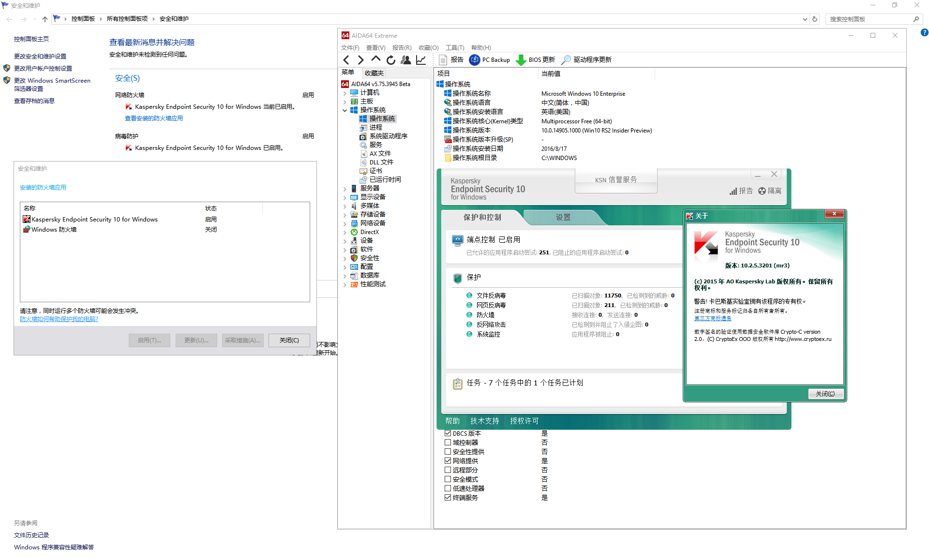Generate a report with 报告 toolbar button
The height and width of the screenshot is (560, 929).
pyautogui.click(x=451, y=60)
